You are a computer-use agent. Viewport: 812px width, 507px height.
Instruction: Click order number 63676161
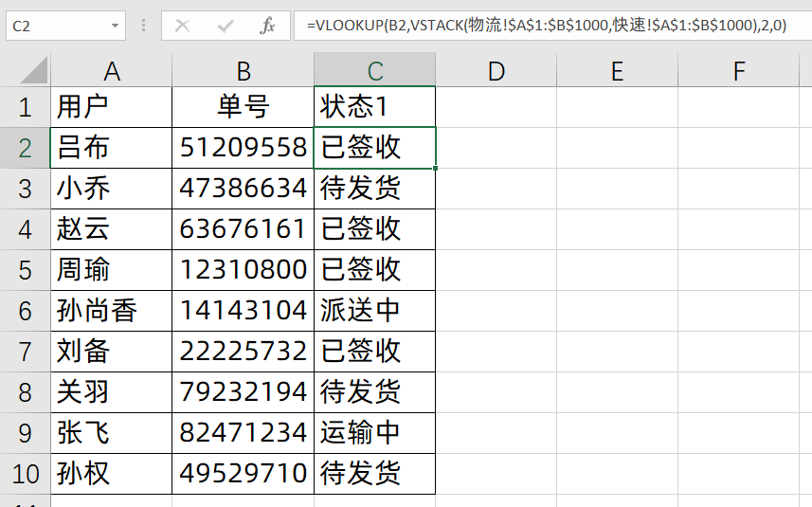(x=243, y=229)
